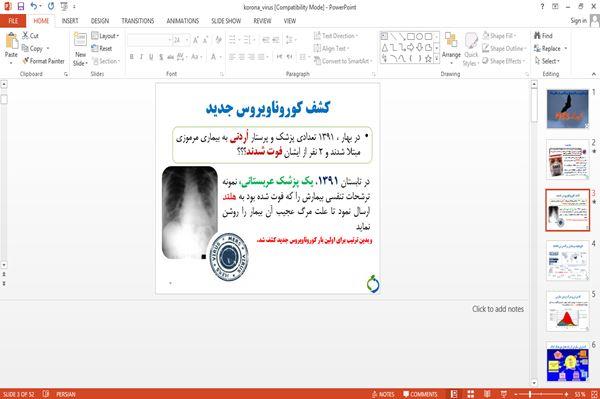Viewport: 600px width, 399px height.
Task: Open the Select dropdown
Action: (x=547, y=61)
